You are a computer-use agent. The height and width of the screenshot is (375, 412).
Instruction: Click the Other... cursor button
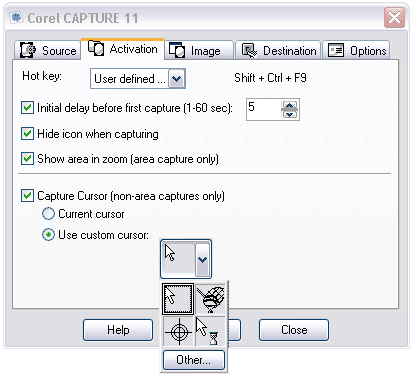click(194, 360)
